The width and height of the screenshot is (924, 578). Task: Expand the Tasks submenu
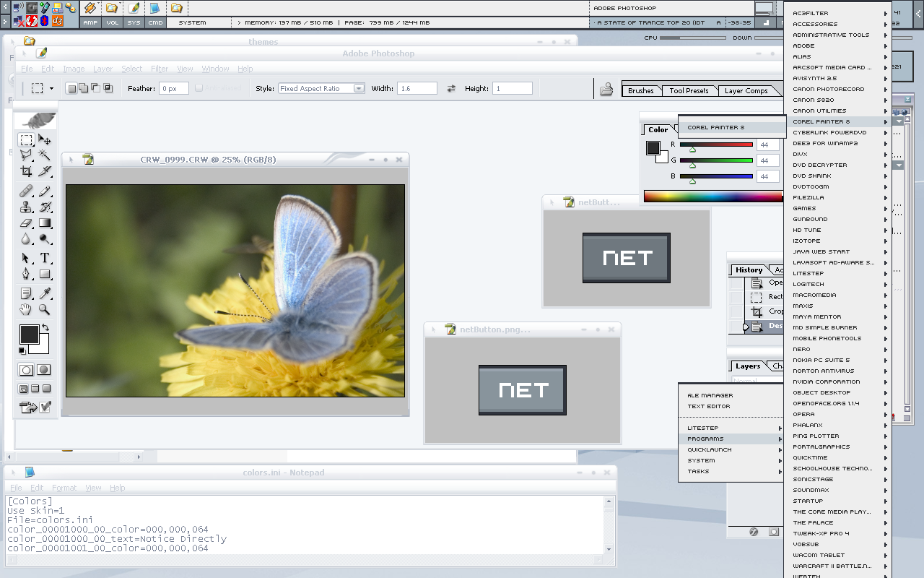point(731,471)
